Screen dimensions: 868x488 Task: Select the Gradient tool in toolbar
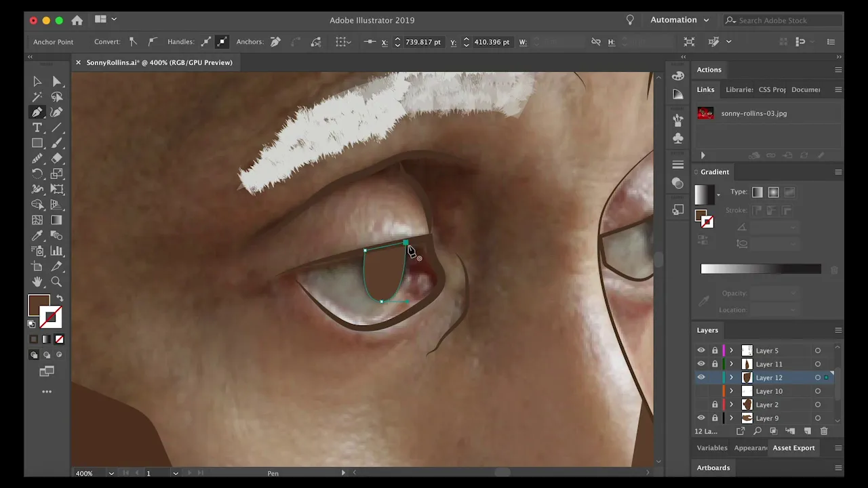coord(57,220)
